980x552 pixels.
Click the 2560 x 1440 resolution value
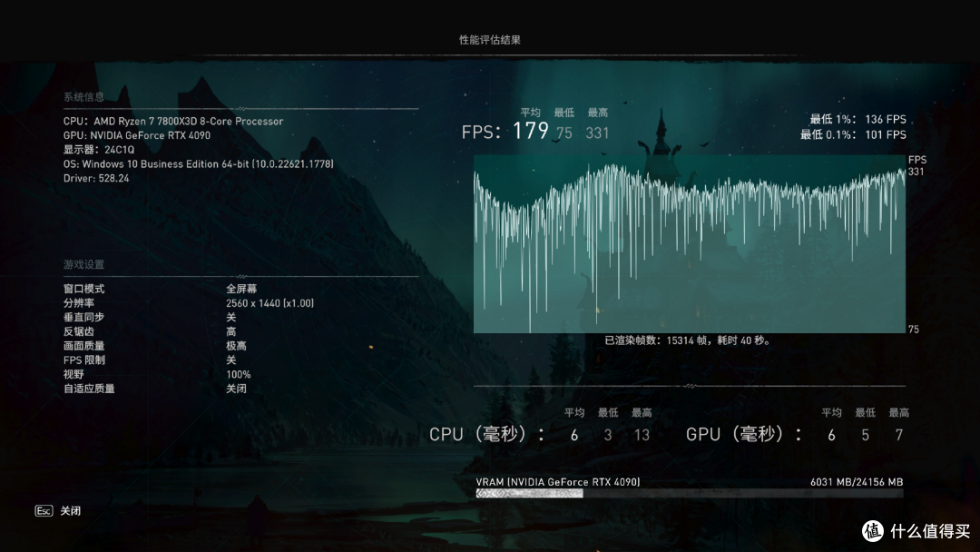(270, 303)
